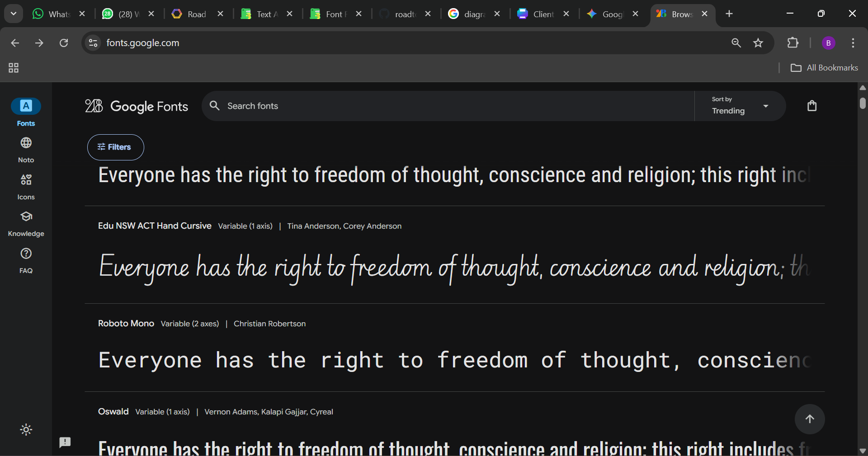Open the Edu NSW ACT Hand Cursive font
Viewport: 868px width, 456px height.
coord(155,226)
